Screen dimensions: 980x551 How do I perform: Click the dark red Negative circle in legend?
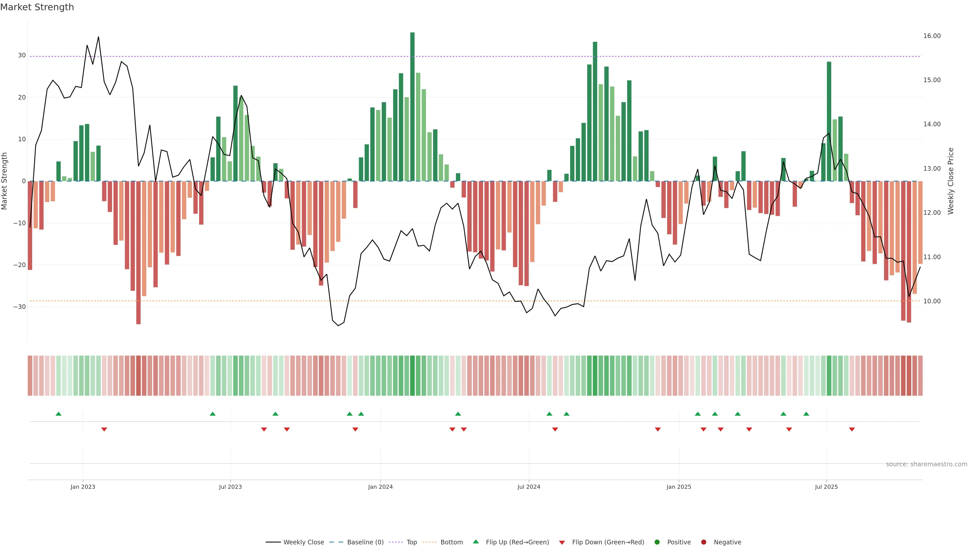[x=703, y=542]
